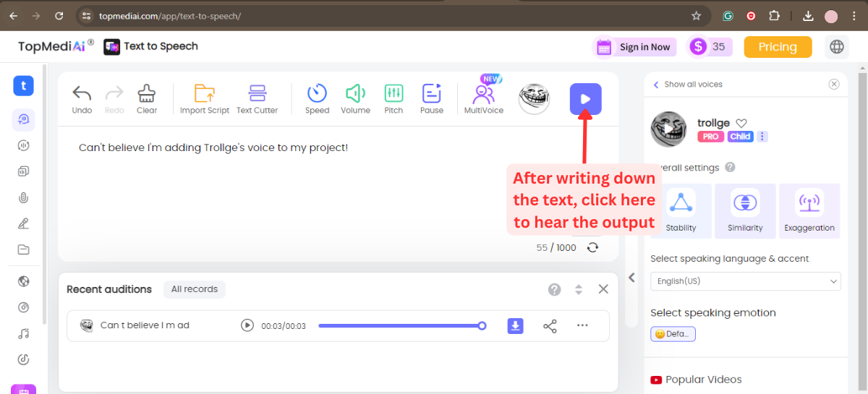Click the Pricing button
Viewport: 868px width, 394px height.
click(x=778, y=47)
